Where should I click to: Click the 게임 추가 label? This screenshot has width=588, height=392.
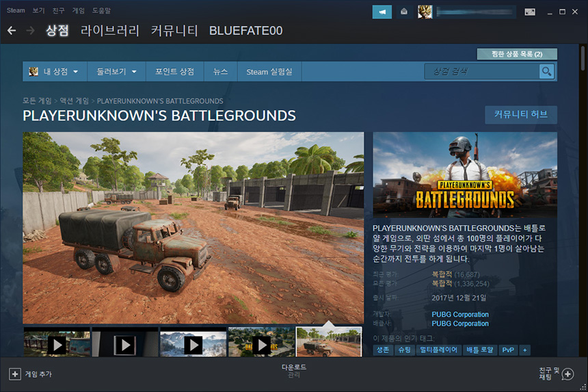(x=38, y=374)
